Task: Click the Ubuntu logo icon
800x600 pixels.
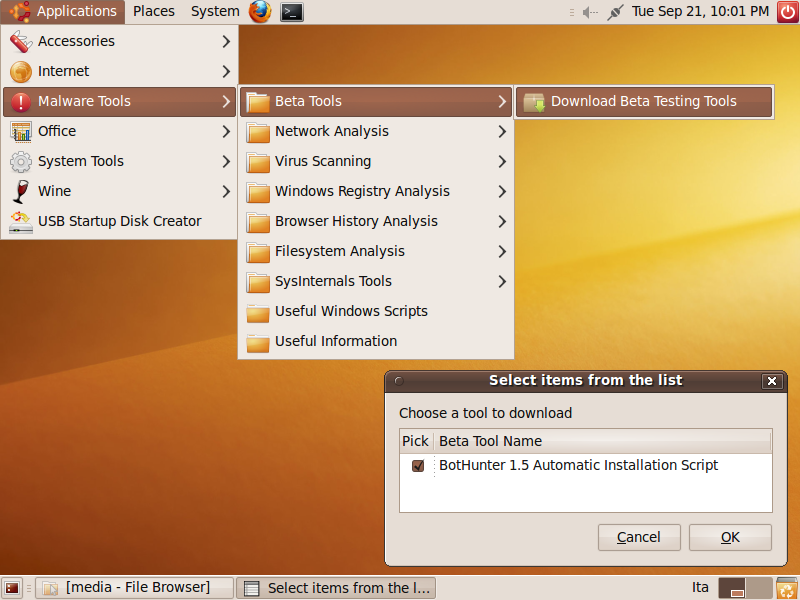Action: (x=20, y=12)
